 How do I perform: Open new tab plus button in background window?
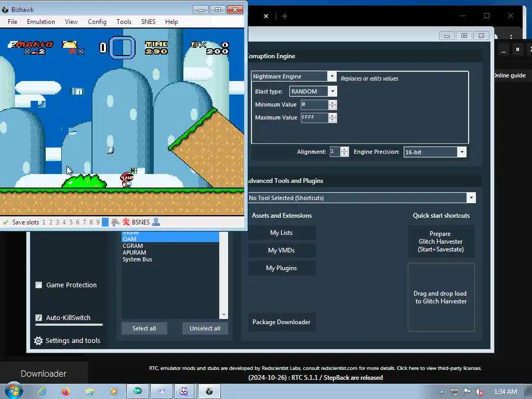(285, 16)
